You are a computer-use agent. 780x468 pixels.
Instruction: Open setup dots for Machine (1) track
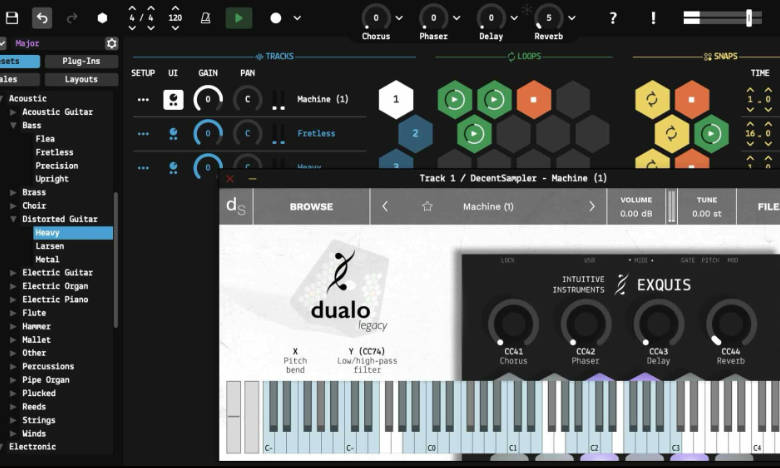[143, 99]
